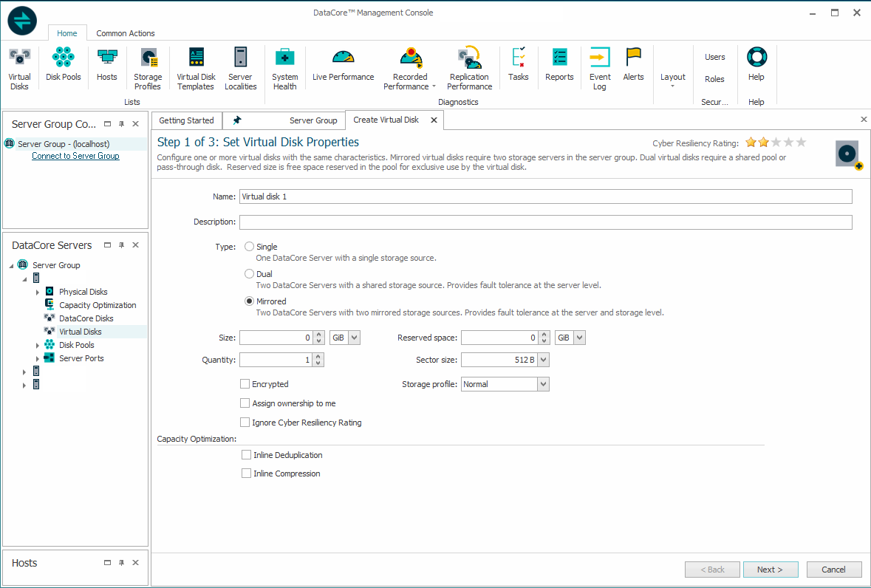Image resolution: width=871 pixels, height=588 pixels.
Task: Click the DataCore application logo
Action: [22, 21]
